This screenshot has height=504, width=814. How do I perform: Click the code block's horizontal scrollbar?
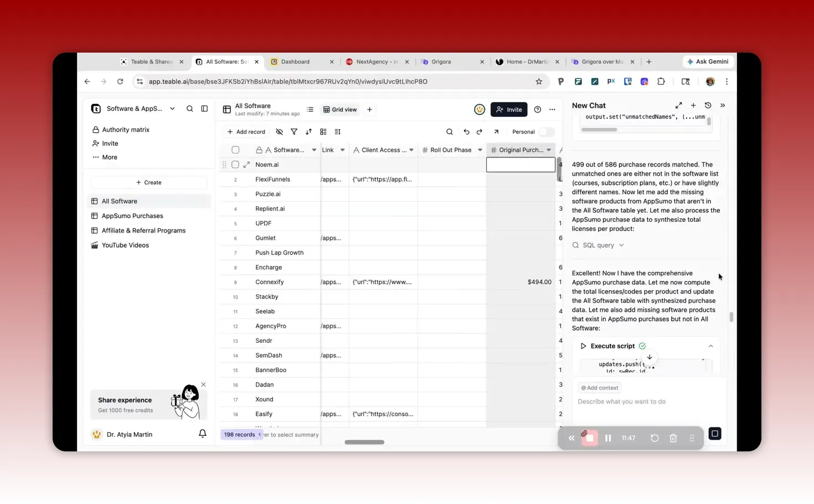[x=599, y=130]
